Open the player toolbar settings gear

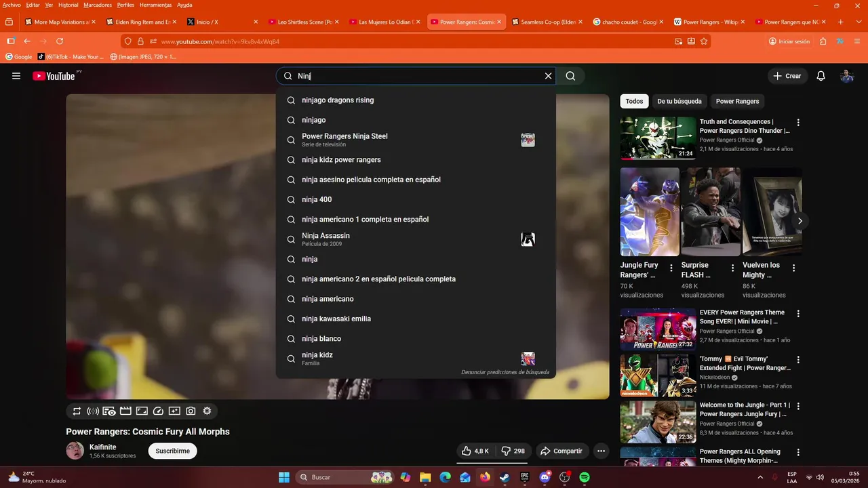[207, 411]
